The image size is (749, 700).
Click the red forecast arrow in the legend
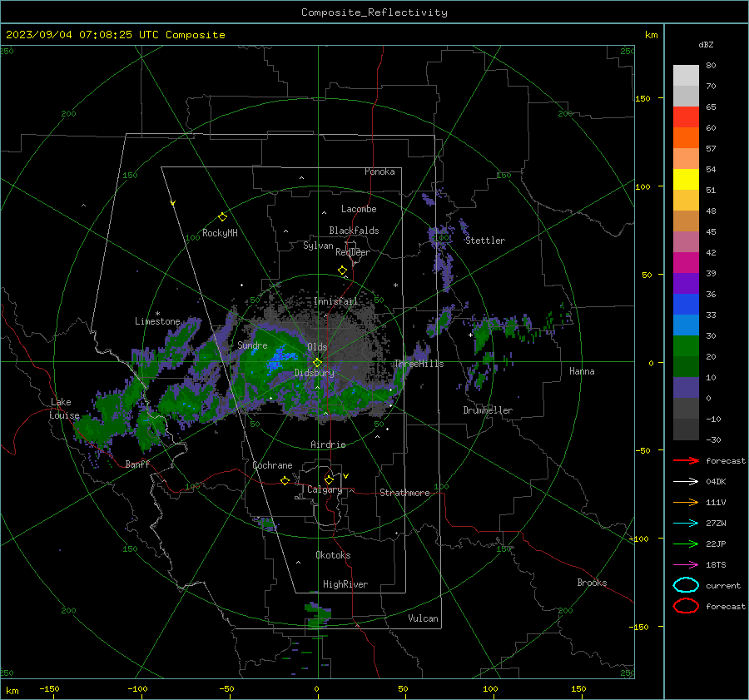pos(686,460)
